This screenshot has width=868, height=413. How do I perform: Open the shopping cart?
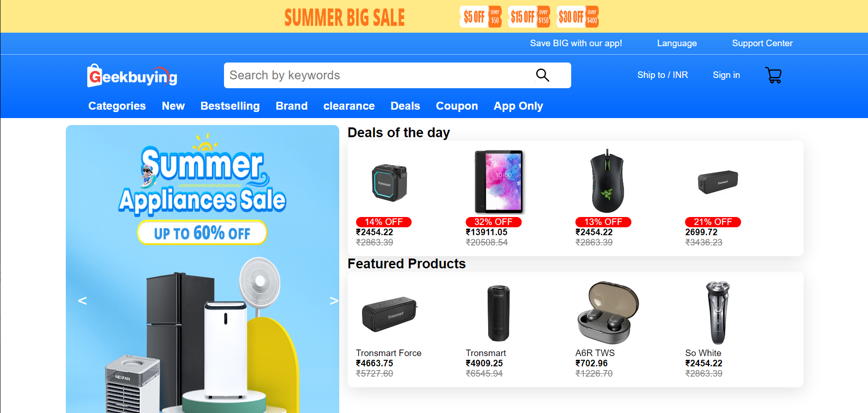point(773,75)
